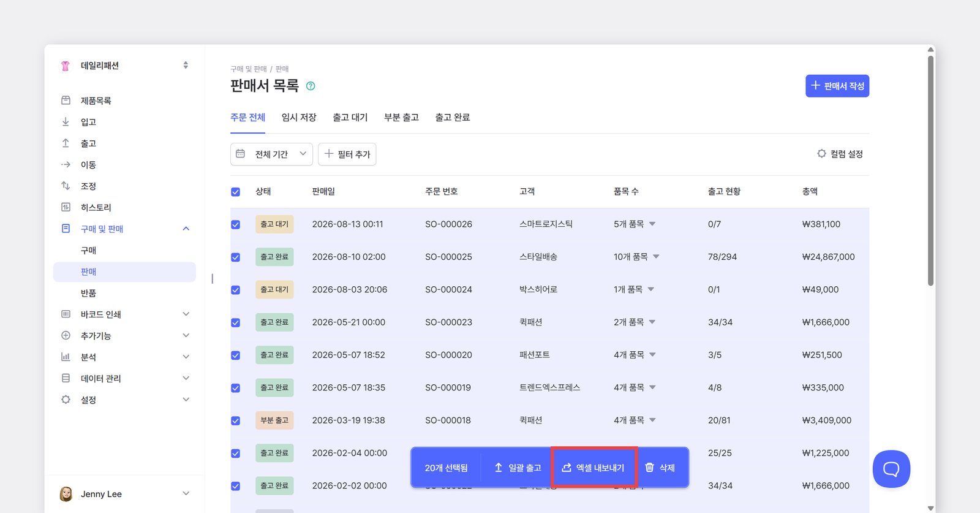Viewport: 980px width, 513px height.
Task: Expand the 바코드 인쇄 menu chevron
Action: point(186,314)
